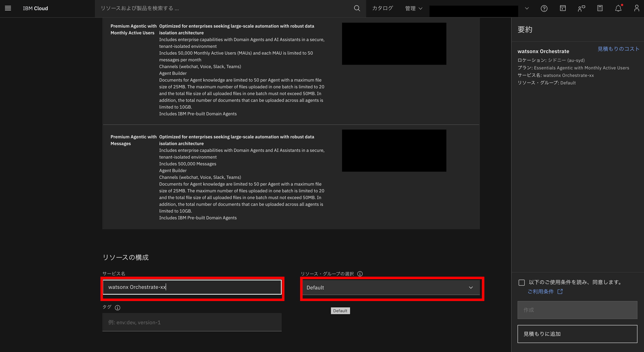Image resolution: width=644 pixels, height=352 pixels.
Task: Open the cost estimator calculator icon
Action: pyautogui.click(x=600, y=8)
